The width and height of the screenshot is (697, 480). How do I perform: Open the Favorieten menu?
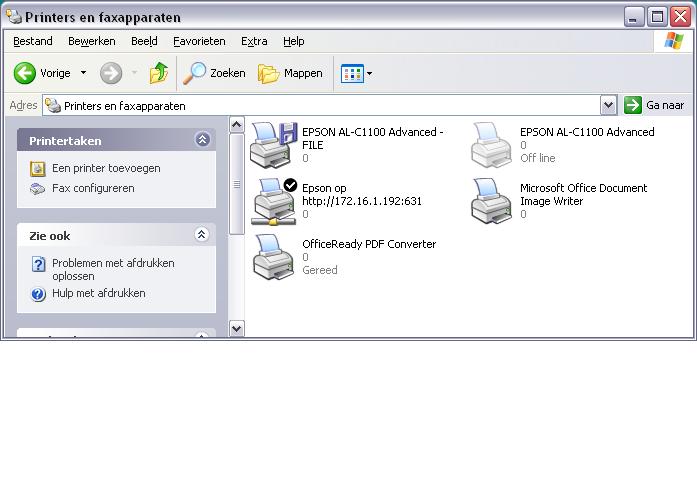[199, 41]
